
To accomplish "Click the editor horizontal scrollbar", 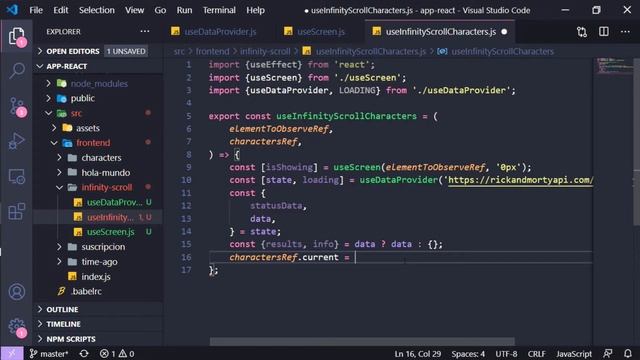I will coord(362,341).
